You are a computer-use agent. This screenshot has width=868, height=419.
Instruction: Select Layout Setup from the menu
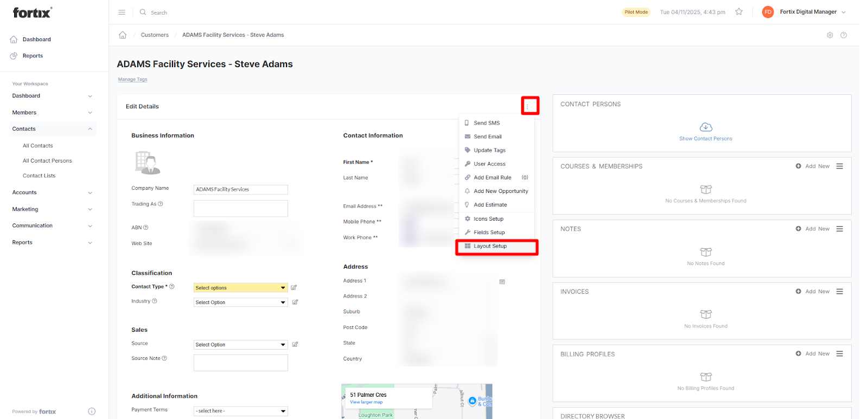pos(490,246)
